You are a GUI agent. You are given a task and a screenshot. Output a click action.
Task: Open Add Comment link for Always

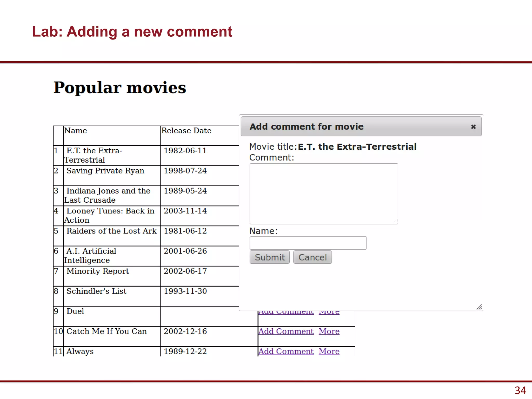[286, 351]
